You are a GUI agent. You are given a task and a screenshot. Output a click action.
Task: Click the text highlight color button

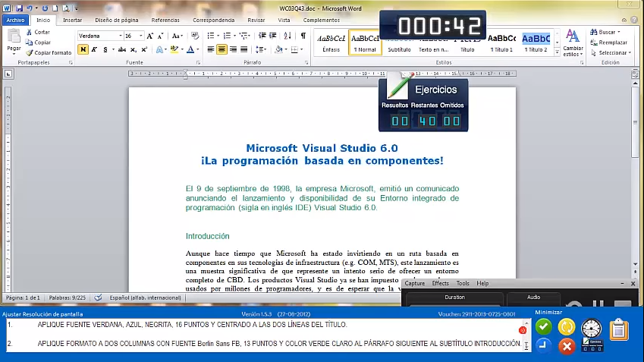(174, 49)
